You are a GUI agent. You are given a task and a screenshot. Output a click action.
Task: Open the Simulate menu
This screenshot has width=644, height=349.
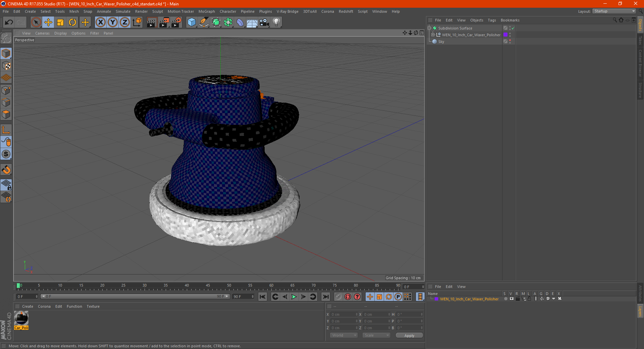click(x=123, y=11)
